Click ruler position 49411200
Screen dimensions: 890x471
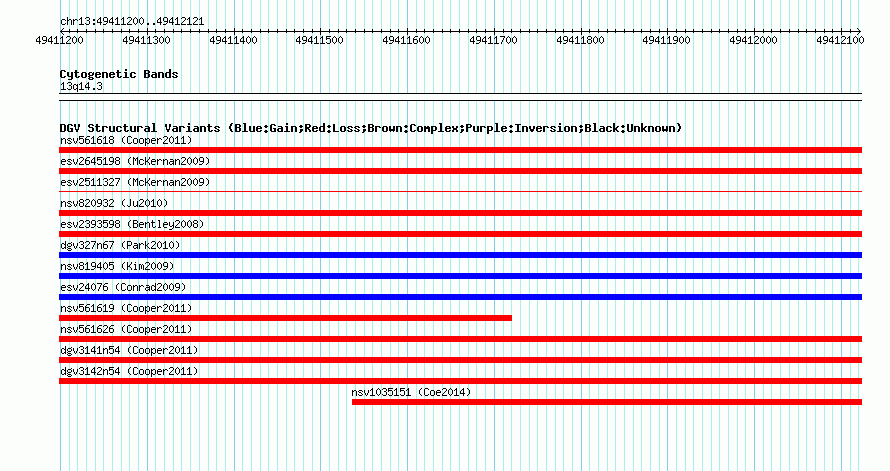[x=60, y=40]
